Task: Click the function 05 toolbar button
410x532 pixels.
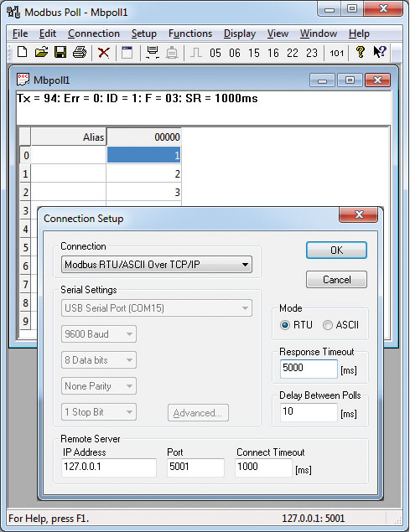Action: click(x=215, y=53)
